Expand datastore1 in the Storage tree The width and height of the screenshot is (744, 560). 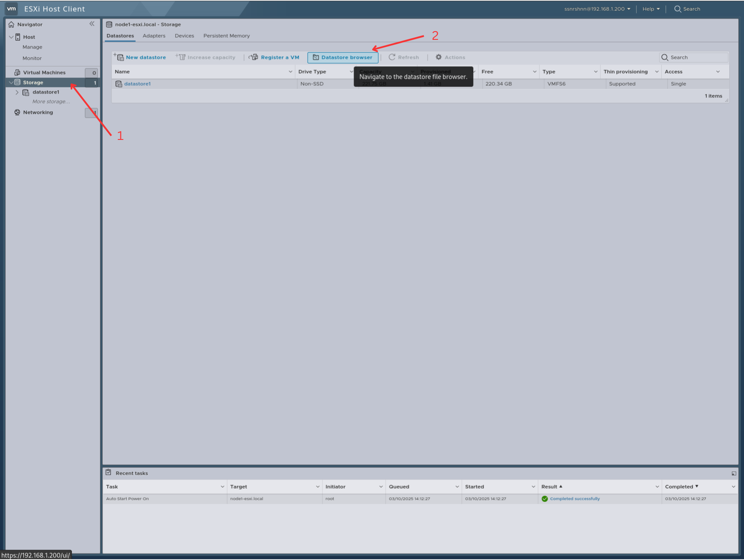click(x=17, y=92)
